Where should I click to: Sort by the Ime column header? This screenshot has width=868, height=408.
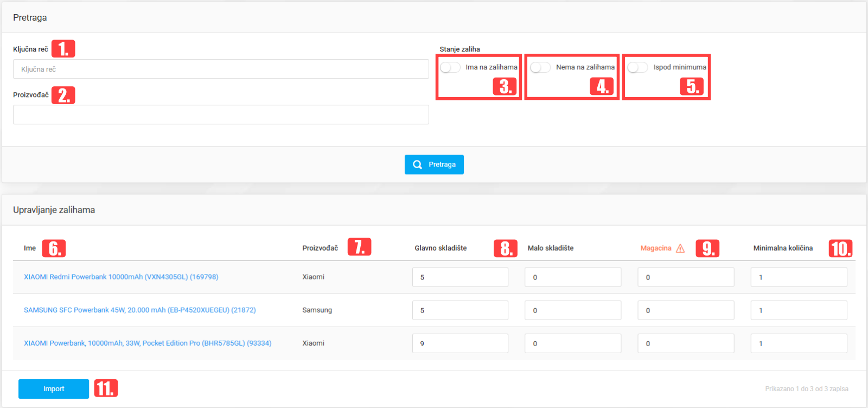click(x=30, y=248)
